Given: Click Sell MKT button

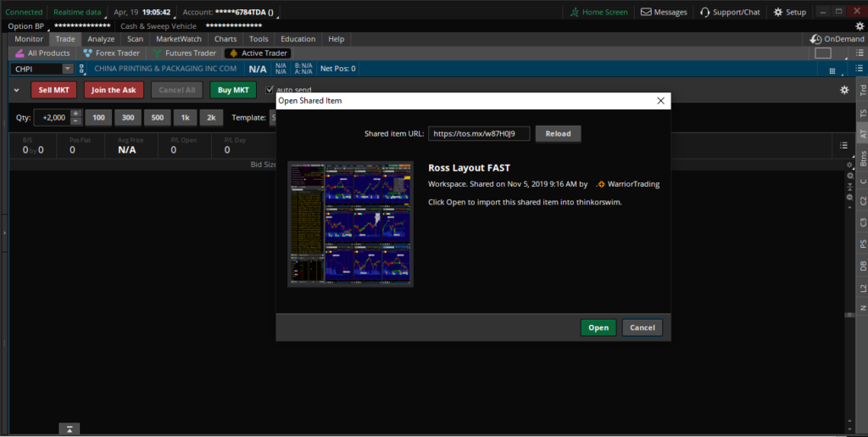Looking at the screenshot, I should click(x=53, y=90).
